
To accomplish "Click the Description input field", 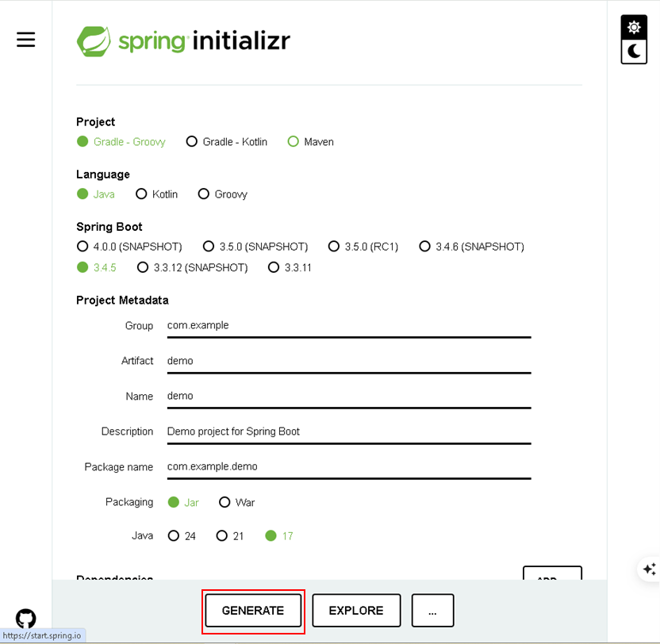I will (349, 432).
